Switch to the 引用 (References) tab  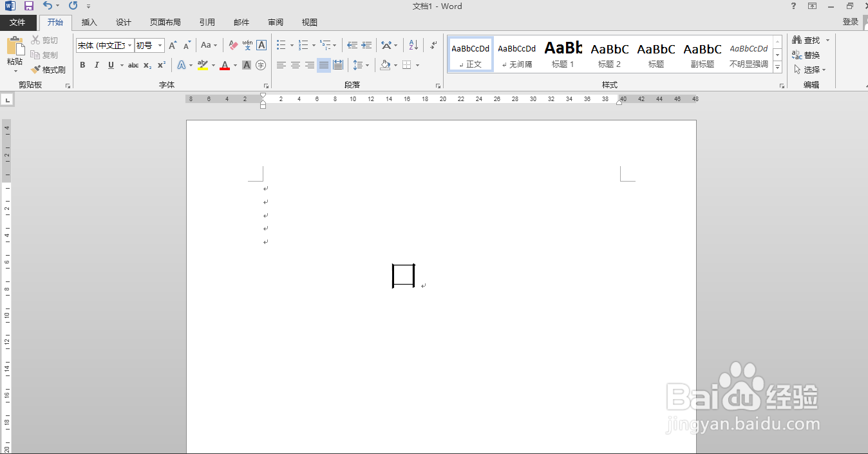[x=207, y=23]
